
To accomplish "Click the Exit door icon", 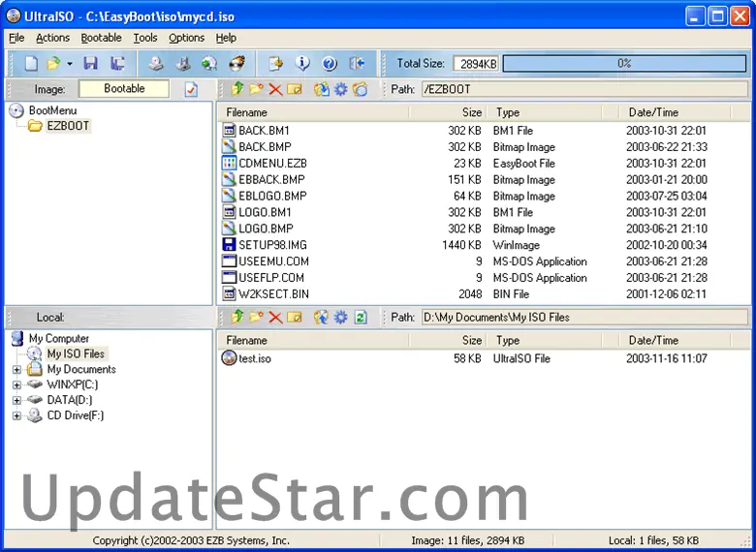I will point(357,64).
